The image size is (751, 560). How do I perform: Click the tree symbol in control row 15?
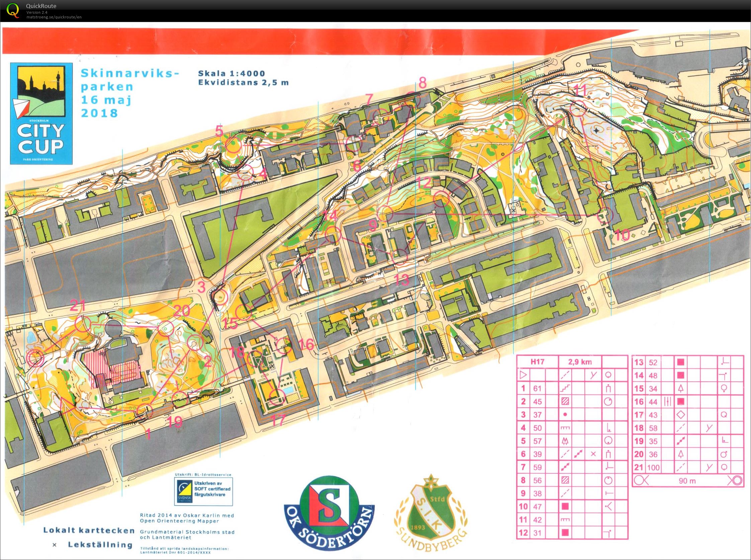coord(681,388)
